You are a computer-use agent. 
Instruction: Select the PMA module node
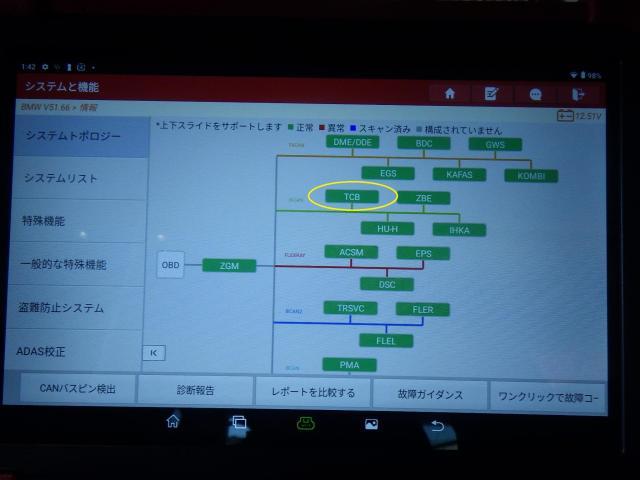[x=349, y=364]
